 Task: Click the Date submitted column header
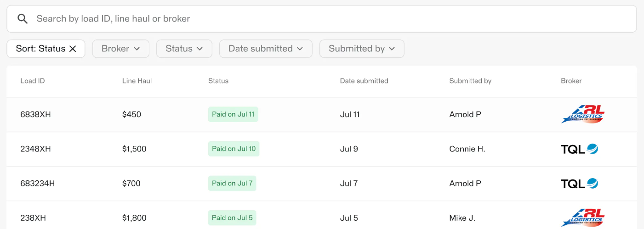pyautogui.click(x=364, y=81)
